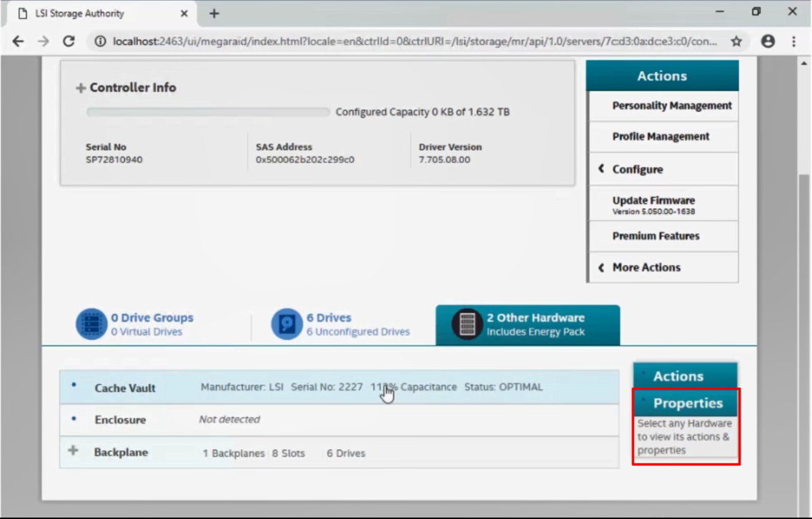This screenshot has height=519, width=812.
Task: Click the Other Hardware server icon
Action: tap(467, 325)
